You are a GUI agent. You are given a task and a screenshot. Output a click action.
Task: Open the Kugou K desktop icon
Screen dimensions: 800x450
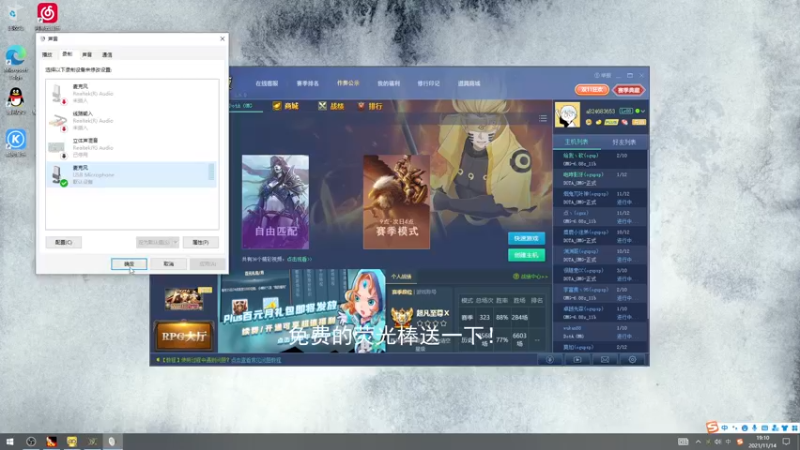pos(16,142)
